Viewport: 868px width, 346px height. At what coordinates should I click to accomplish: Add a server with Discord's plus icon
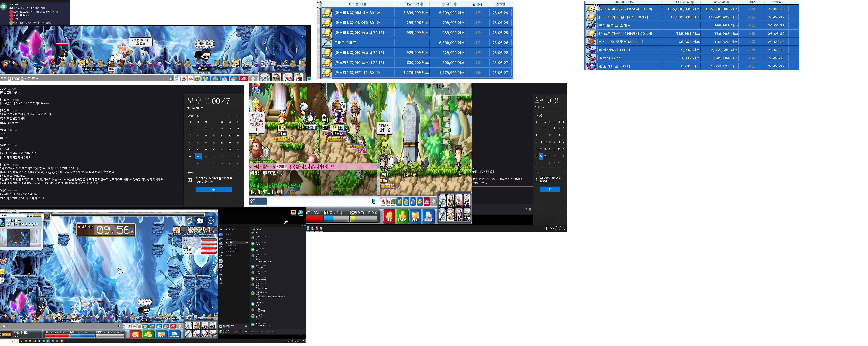(x=221, y=279)
